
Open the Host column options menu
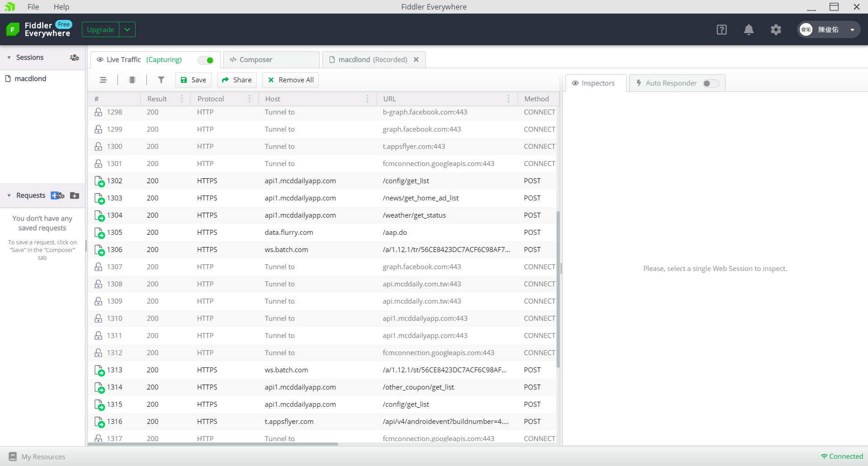point(367,99)
